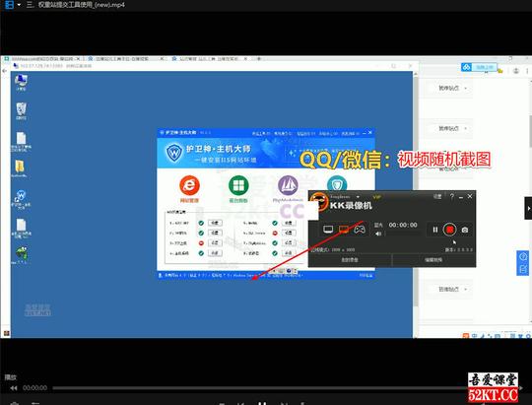Select the full-screen monitor recording mode
The width and height of the screenshot is (532, 405).
tap(328, 230)
